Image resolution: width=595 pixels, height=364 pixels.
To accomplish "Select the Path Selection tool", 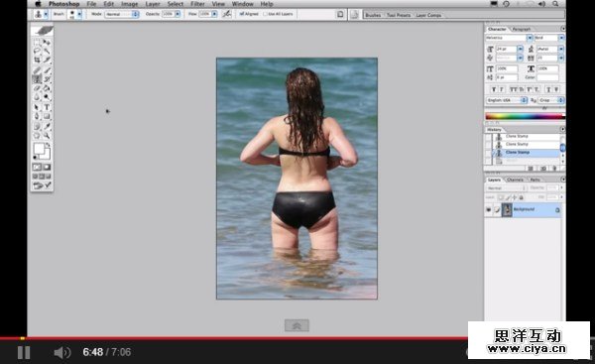I will tap(37, 107).
